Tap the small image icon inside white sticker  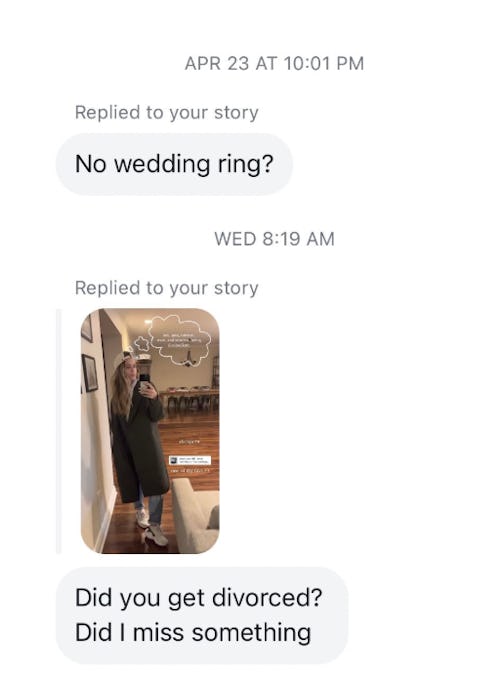click(x=173, y=460)
